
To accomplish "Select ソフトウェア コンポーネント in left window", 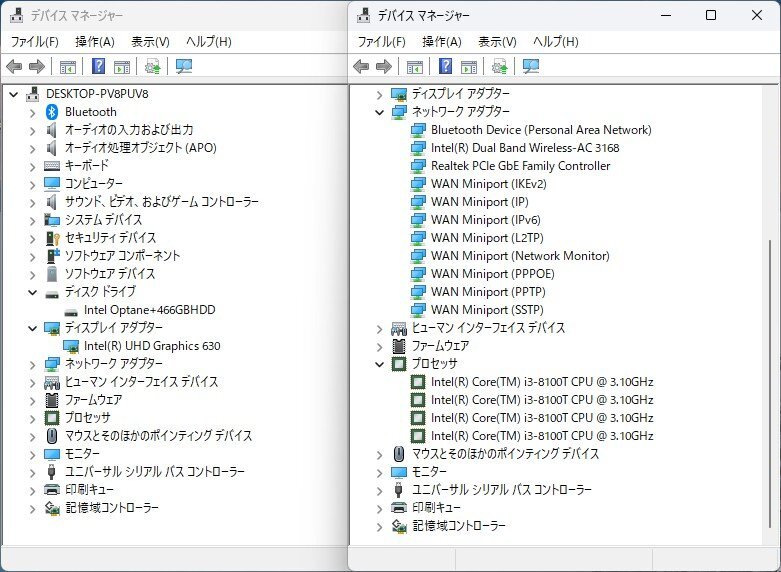I will [123, 256].
